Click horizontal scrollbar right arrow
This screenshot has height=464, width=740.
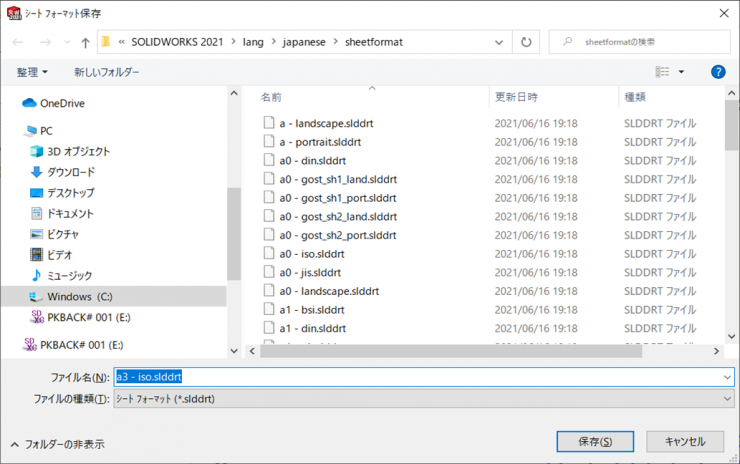[716, 351]
